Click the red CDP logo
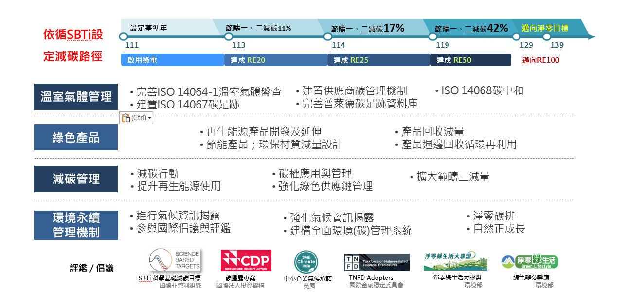The height and width of the screenshot is (307, 644). 246,261
